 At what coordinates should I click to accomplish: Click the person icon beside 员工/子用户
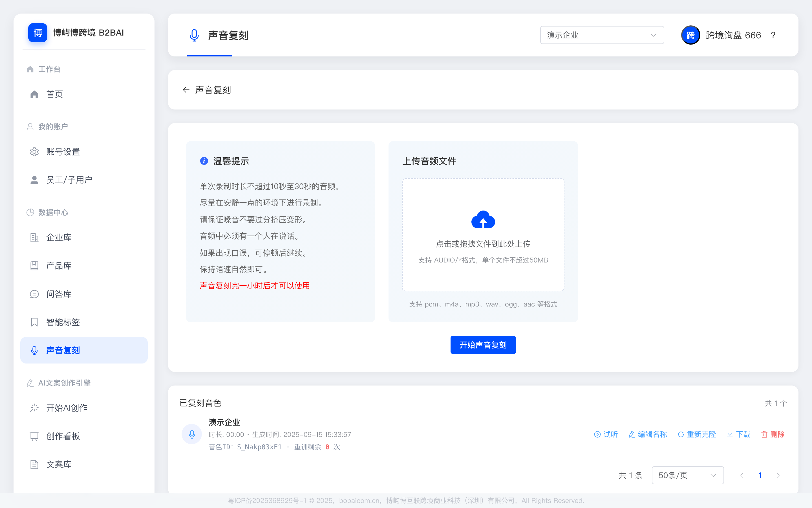click(x=34, y=180)
